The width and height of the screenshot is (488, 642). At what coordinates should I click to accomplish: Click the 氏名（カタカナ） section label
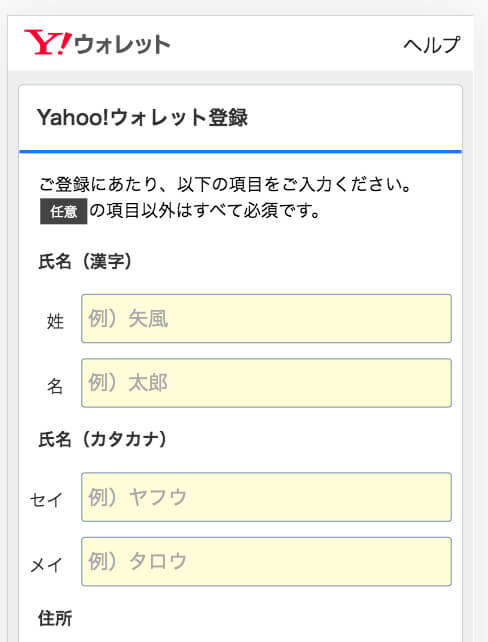[x=102, y=439]
